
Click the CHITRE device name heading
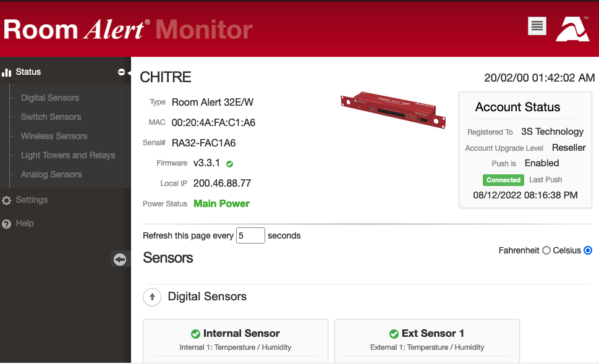tap(166, 77)
